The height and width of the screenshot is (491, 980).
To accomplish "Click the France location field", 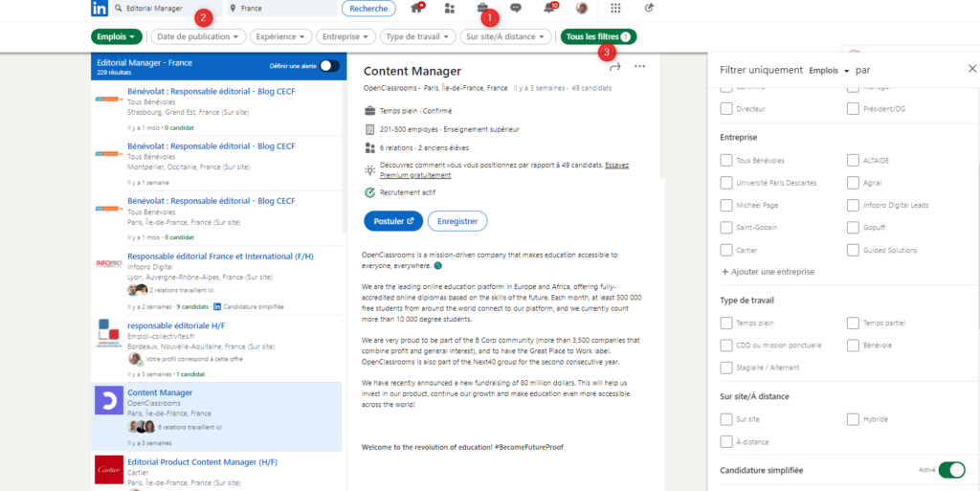I will click(x=280, y=9).
